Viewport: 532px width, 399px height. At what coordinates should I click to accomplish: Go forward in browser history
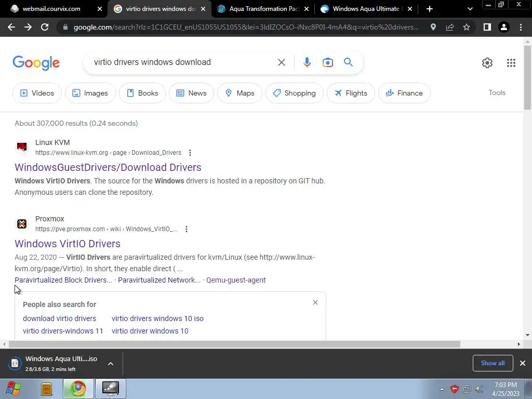[x=28, y=27]
